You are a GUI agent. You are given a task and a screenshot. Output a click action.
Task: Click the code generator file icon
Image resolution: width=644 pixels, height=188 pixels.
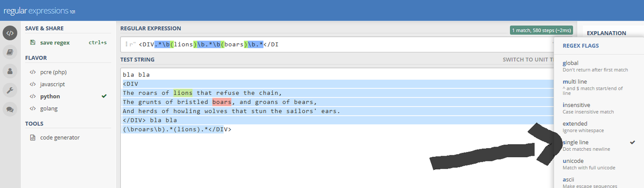[x=33, y=138]
